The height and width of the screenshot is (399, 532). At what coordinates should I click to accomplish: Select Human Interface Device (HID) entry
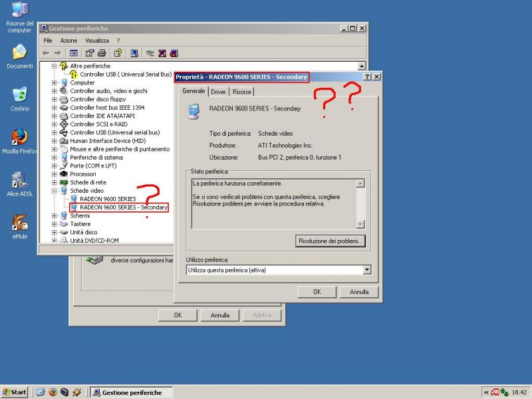click(108, 141)
